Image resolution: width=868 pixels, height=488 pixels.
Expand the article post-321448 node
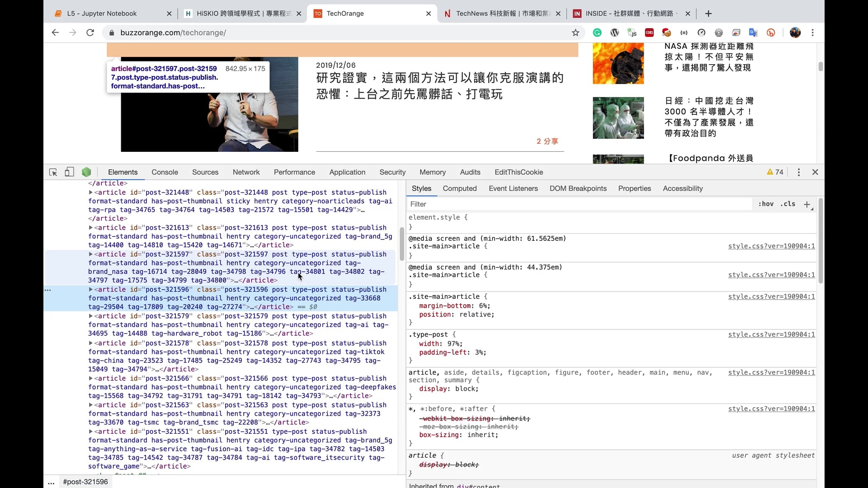(91, 192)
